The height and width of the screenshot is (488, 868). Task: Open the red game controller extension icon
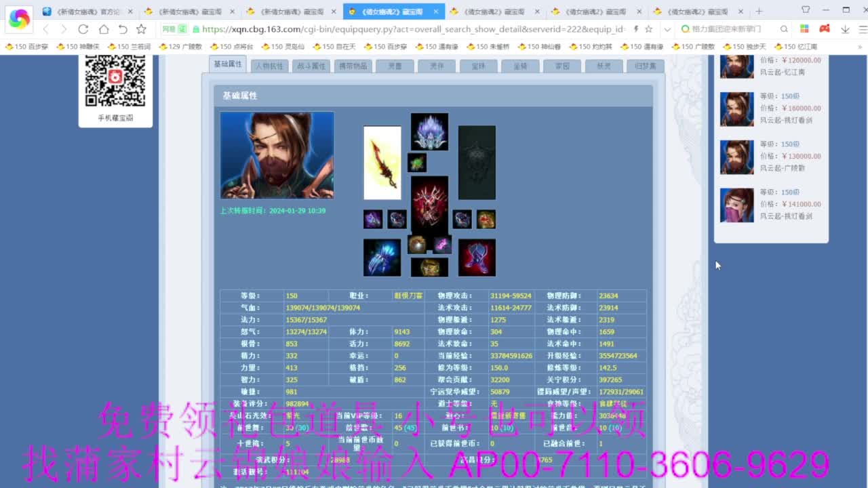point(825,29)
